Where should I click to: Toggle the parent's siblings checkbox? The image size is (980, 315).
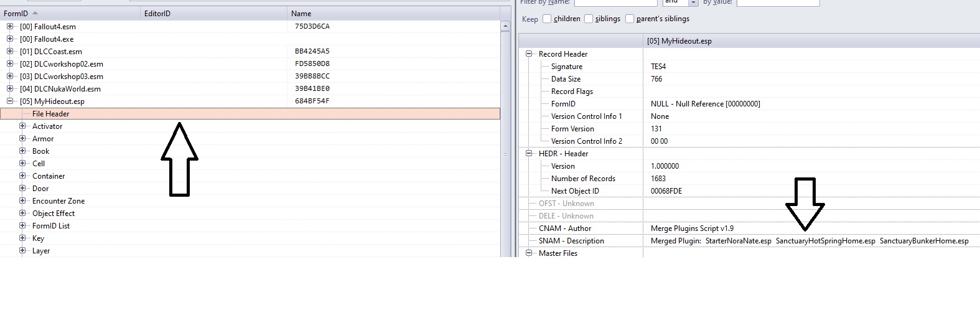click(x=630, y=19)
